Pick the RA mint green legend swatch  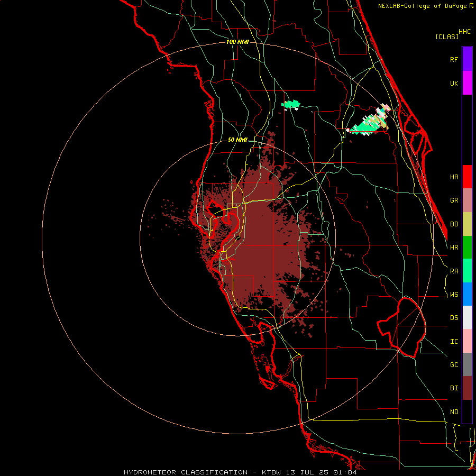tap(467, 271)
